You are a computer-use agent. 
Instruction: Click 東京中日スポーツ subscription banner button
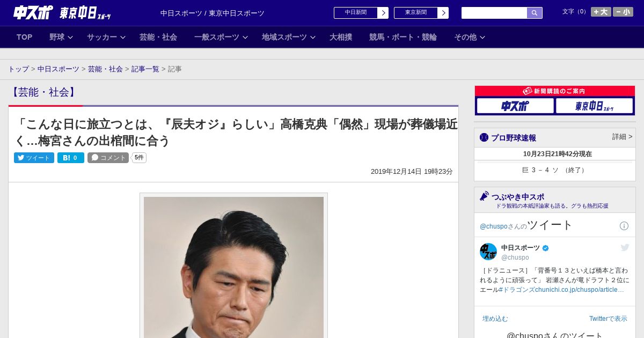[x=595, y=106]
